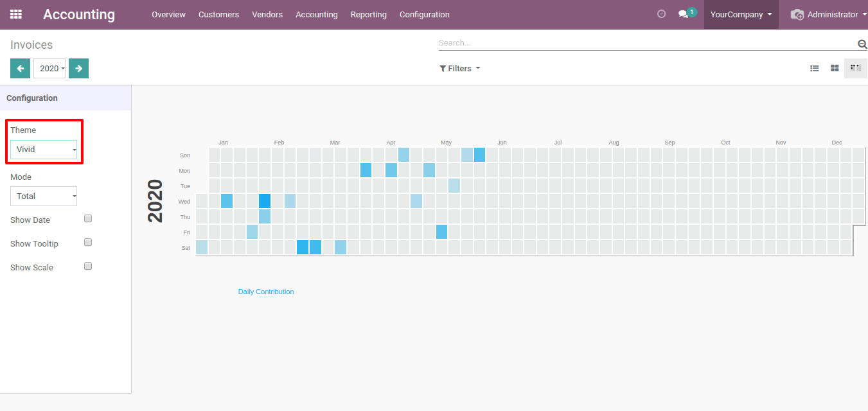Viewport: 868px width, 411px height.
Task: Open the Mode dropdown set to Total
Action: tap(44, 197)
